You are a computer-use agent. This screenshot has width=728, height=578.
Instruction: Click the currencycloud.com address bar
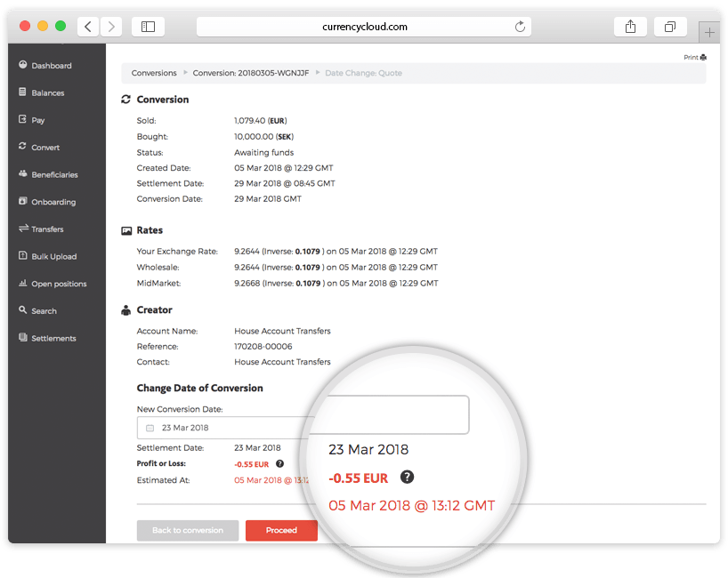[x=363, y=27]
